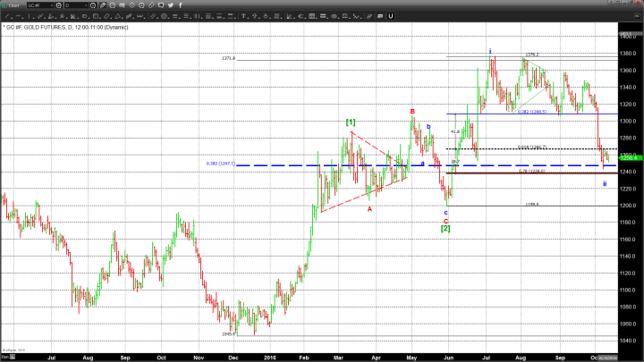Toggle the white U button in drawing toolbar
This screenshot has width=644, height=362.
[390, 16]
